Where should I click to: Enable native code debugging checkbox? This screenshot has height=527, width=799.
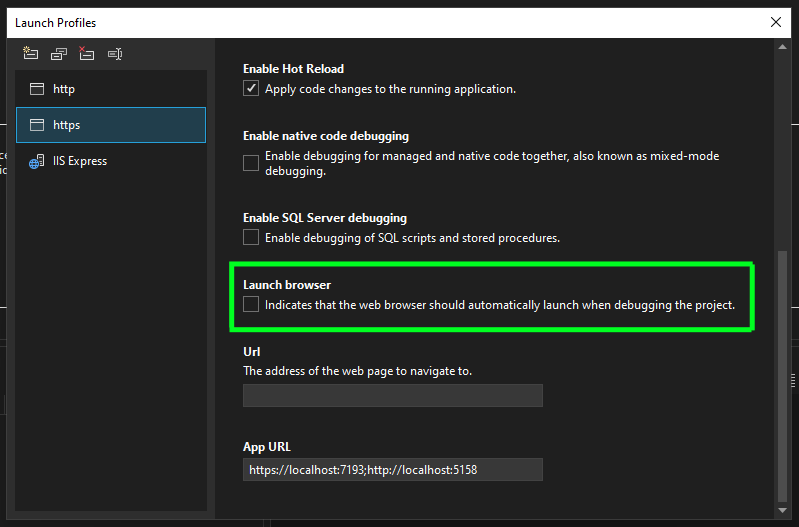point(251,163)
